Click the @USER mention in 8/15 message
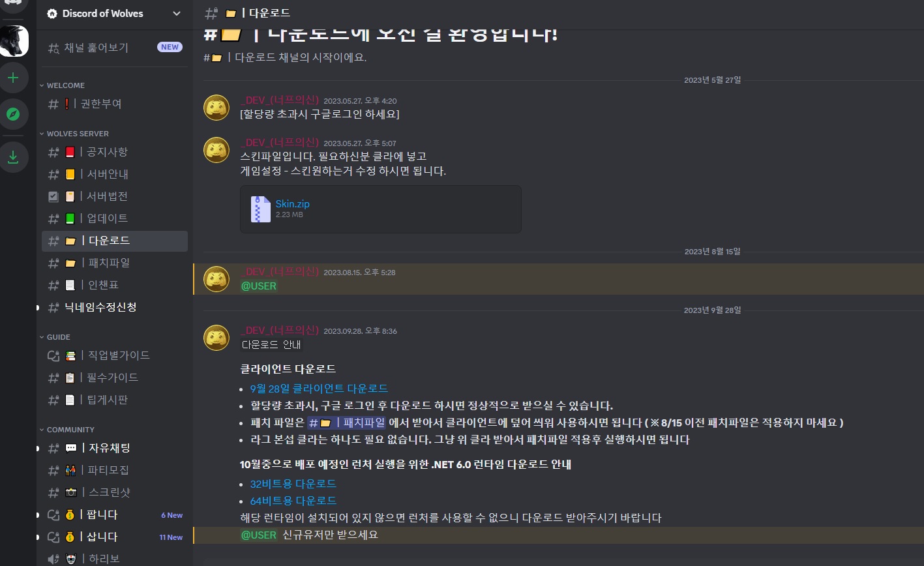The image size is (924, 566). [x=259, y=286]
